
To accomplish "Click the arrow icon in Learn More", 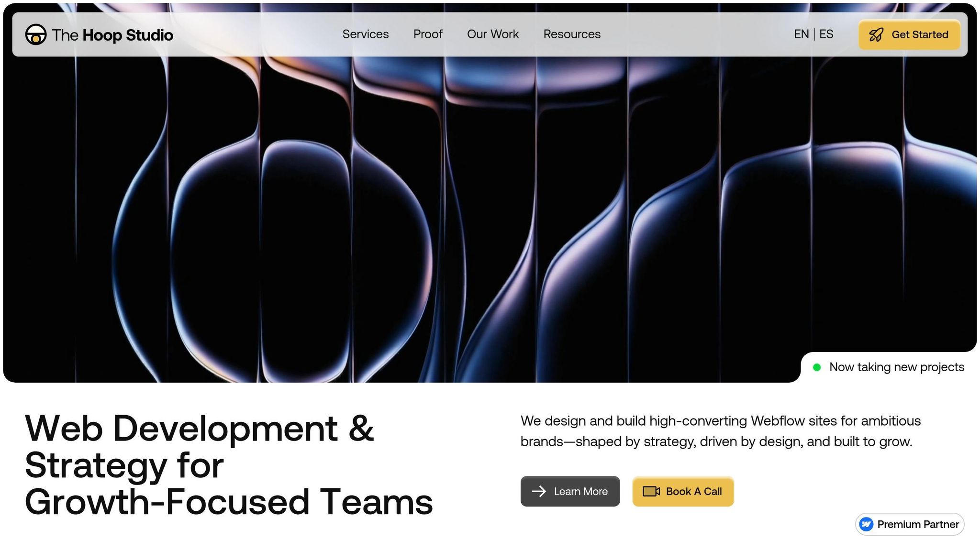I will [539, 491].
